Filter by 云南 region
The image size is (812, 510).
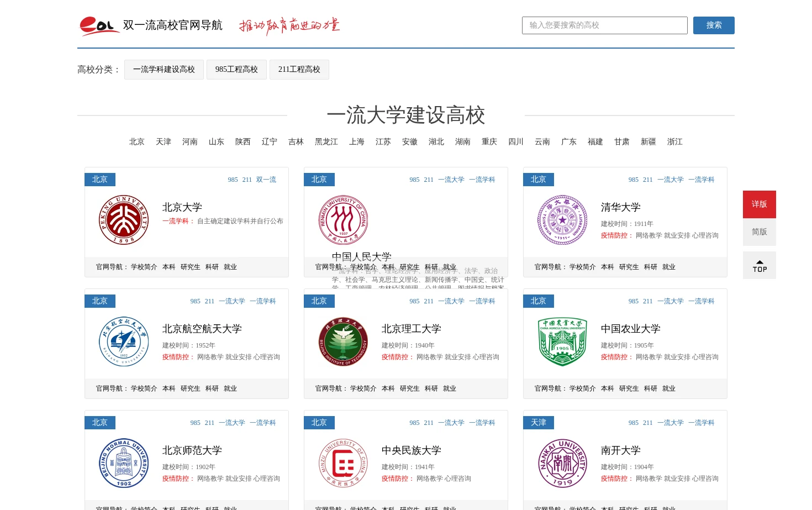(x=542, y=142)
